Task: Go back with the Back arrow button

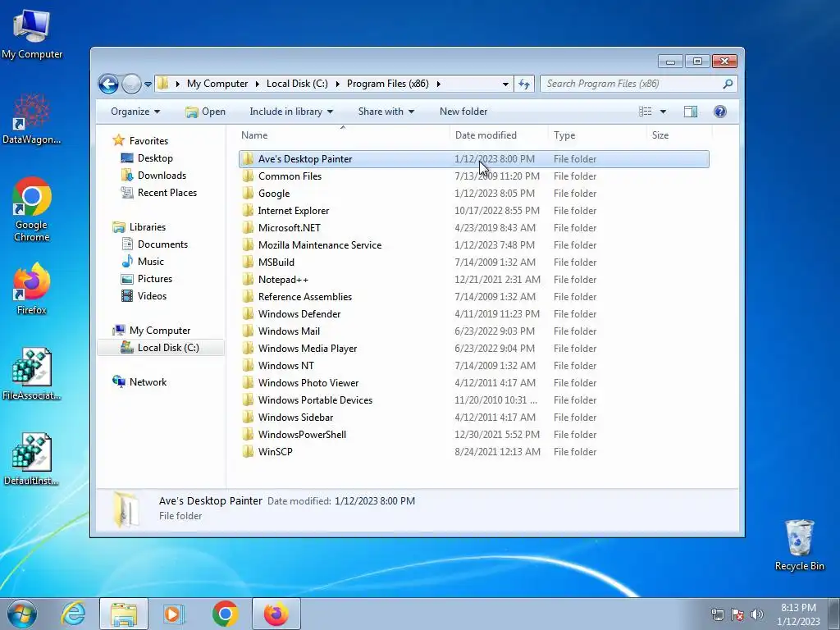Action: (108, 84)
